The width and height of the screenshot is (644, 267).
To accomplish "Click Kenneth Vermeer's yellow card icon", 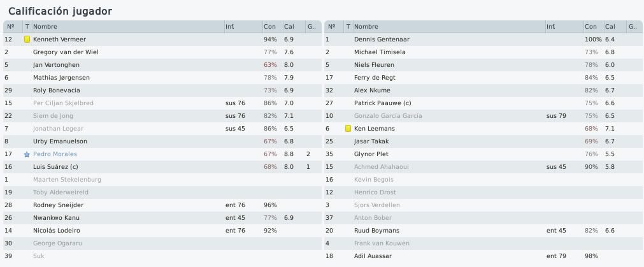I will click(x=27, y=40).
